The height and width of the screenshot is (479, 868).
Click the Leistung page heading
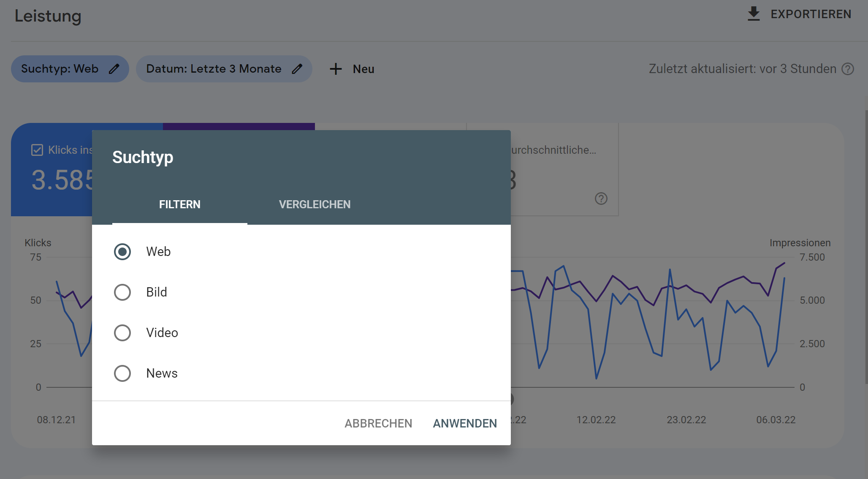[48, 16]
